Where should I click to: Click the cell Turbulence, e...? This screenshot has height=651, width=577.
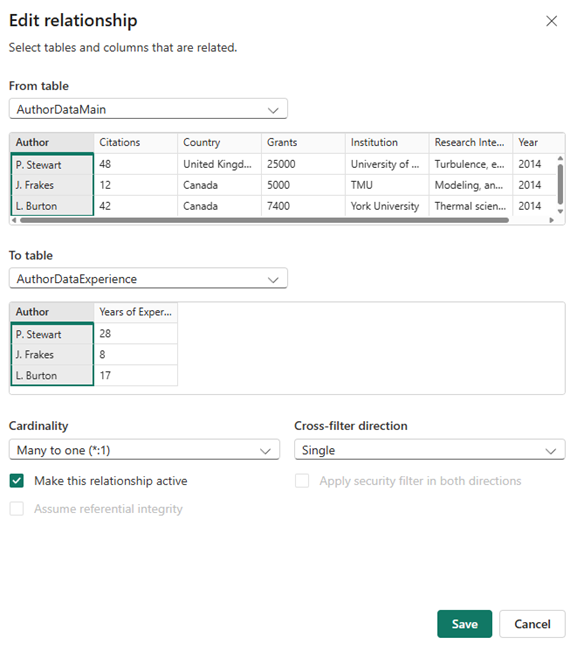[471, 164]
